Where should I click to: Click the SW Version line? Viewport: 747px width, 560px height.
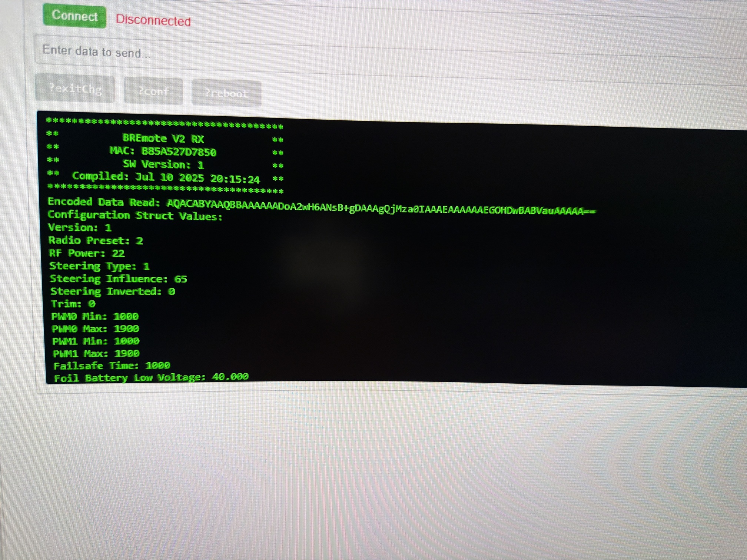pos(163,164)
